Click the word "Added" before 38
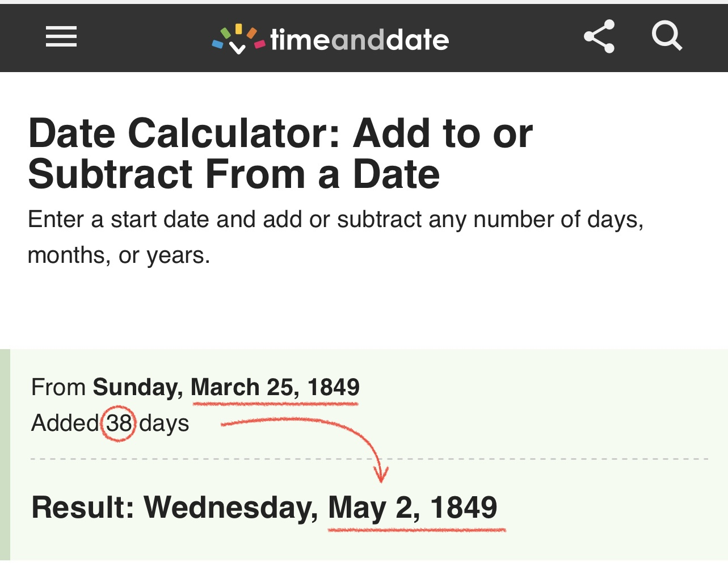728x566 pixels. click(x=65, y=424)
